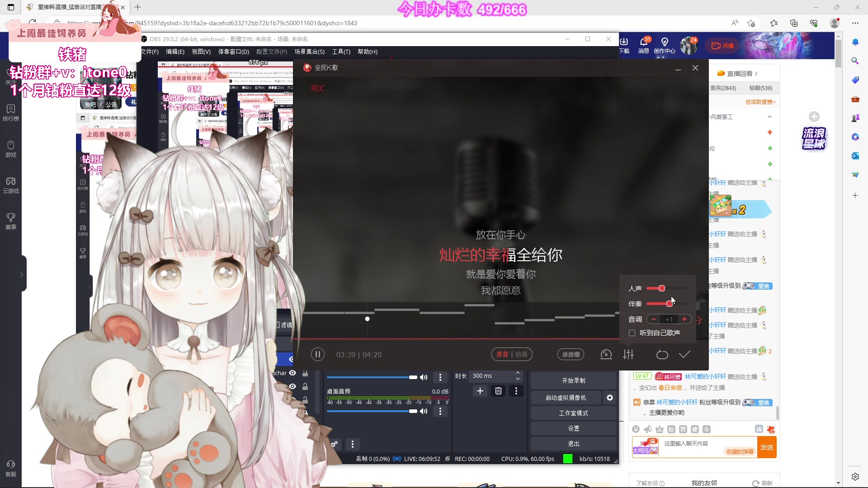This screenshot has height=488, width=868.
Task: Select the tuning sliders icon in 全民K歌 player
Action: 628,354
